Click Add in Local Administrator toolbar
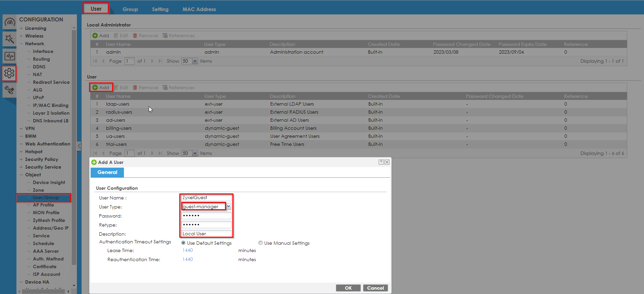 pyautogui.click(x=101, y=36)
